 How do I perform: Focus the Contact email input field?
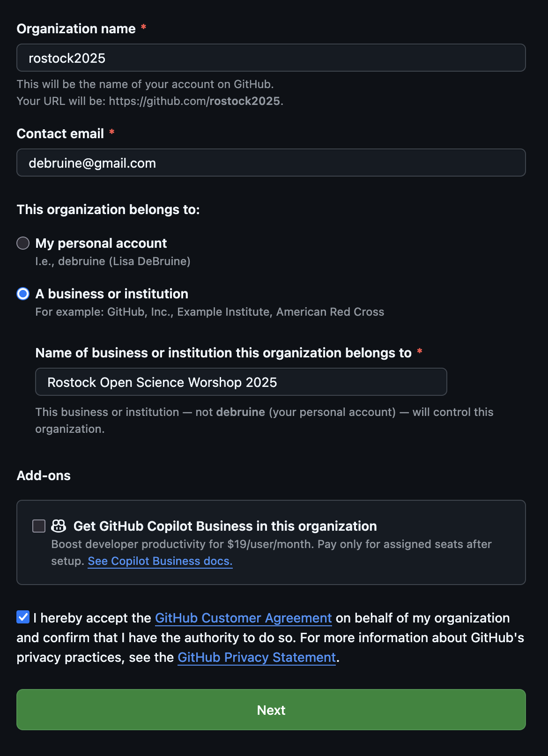pyautogui.click(x=271, y=163)
